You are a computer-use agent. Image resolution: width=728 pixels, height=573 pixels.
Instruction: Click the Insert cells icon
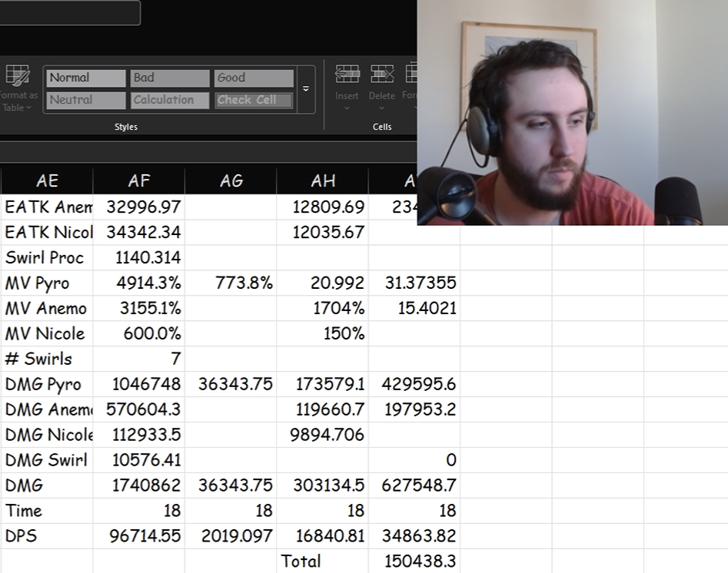347,75
